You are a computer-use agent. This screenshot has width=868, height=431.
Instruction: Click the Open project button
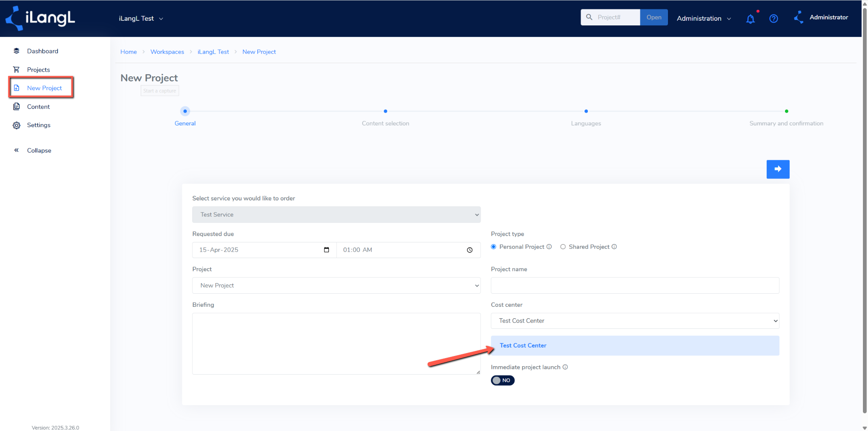tap(654, 17)
